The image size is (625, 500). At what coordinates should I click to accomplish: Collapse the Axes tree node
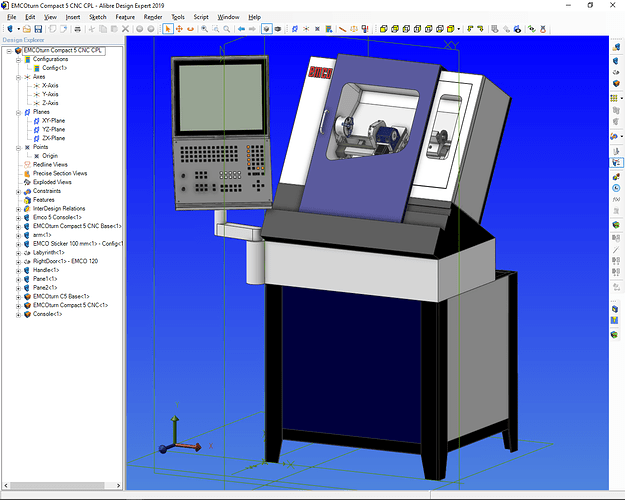18,77
